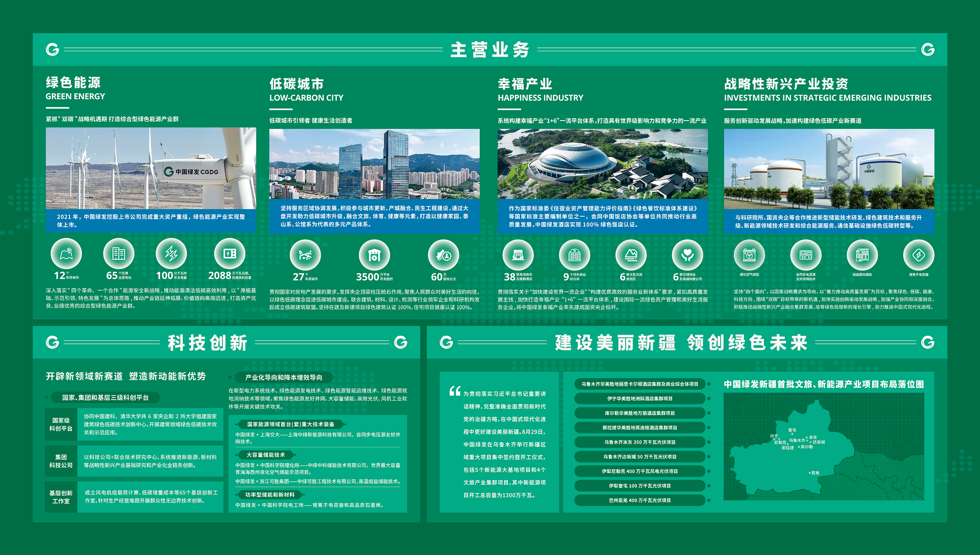The image size is (980, 555).
Task: Select the 巴州若羌 400 万千瓦光伏项目 entry
Action: (639, 501)
